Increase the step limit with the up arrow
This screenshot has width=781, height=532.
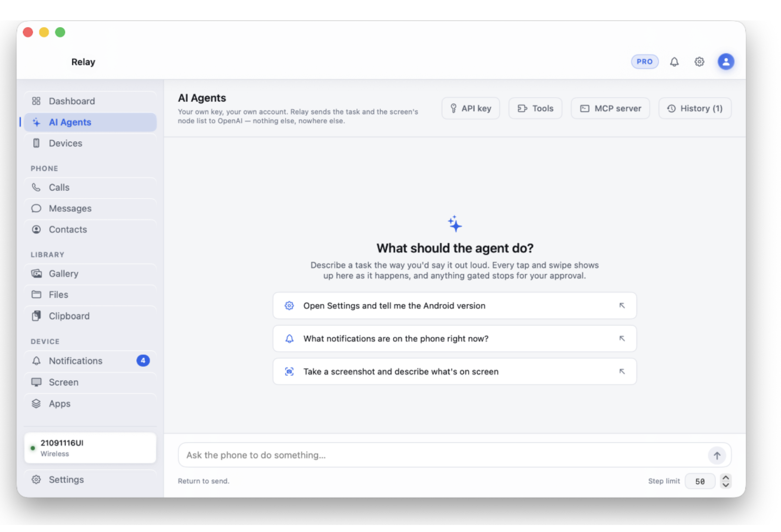(725, 478)
